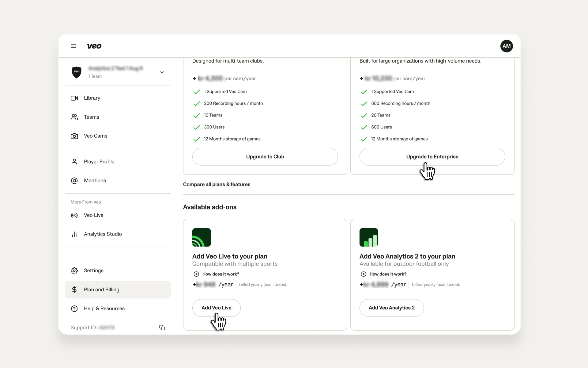Click the veo shield club badge
This screenshot has height=368, width=588.
[x=77, y=72]
